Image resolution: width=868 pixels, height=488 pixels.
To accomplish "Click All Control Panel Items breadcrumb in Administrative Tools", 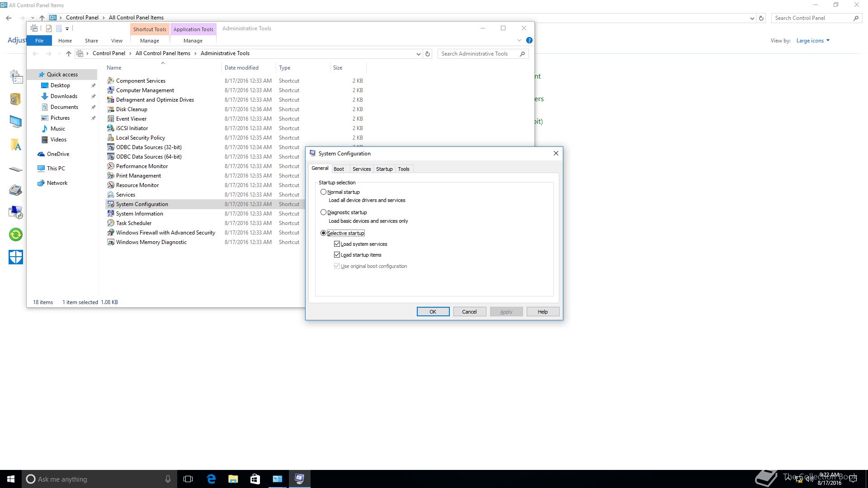I will [x=163, y=53].
